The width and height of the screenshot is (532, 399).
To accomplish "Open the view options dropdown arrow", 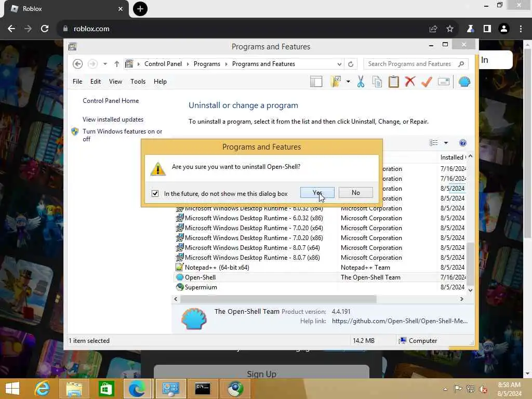I will (x=446, y=143).
